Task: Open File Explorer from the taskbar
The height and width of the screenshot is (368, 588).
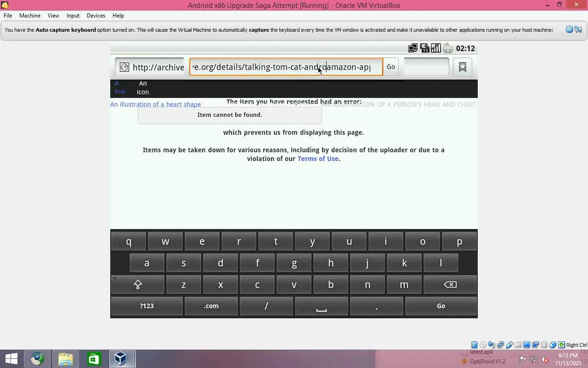Action: 65,359
